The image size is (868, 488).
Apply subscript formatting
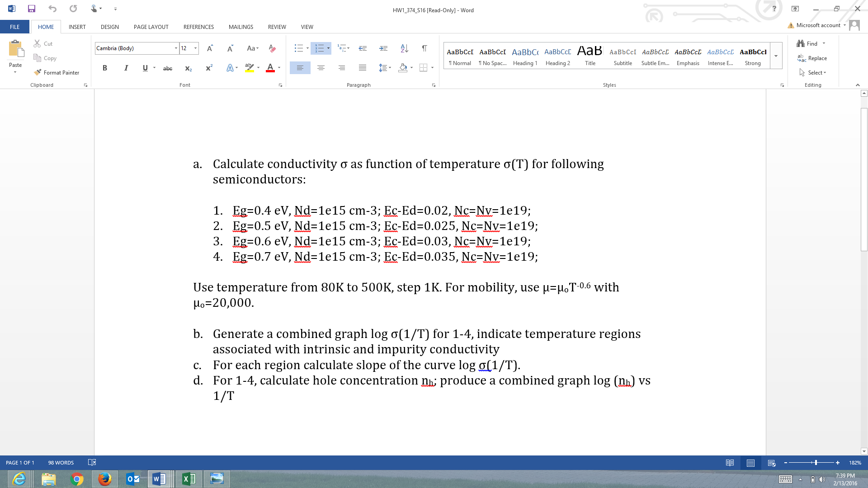coord(189,68)
